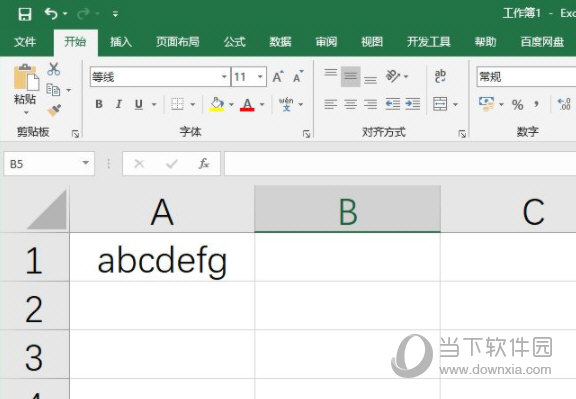Screen dimensions: 576x399
Task: Toggle wrap text ab icon
Action: (x=440, y=76)
